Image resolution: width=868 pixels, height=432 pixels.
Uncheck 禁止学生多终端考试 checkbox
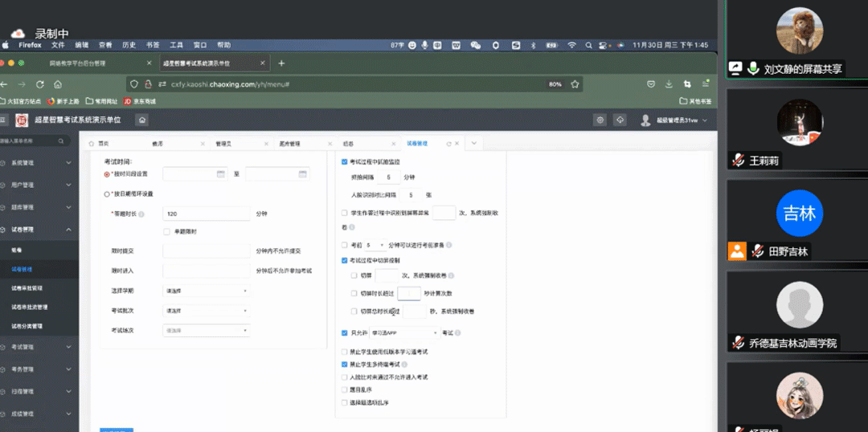tap(345, 364)
